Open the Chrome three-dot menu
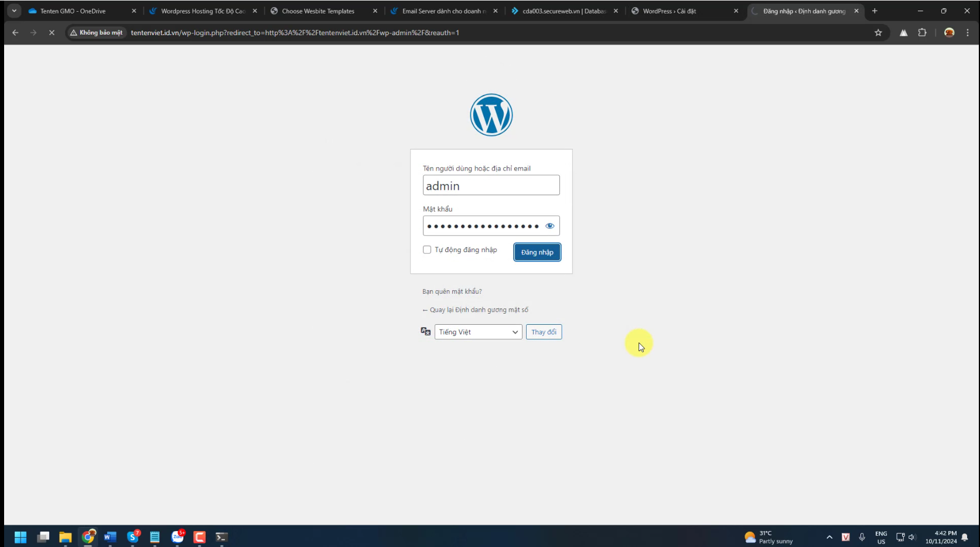 968,33
